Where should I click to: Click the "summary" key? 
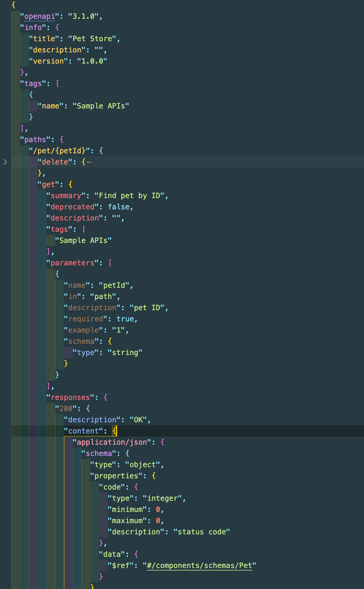coord(66,196)
